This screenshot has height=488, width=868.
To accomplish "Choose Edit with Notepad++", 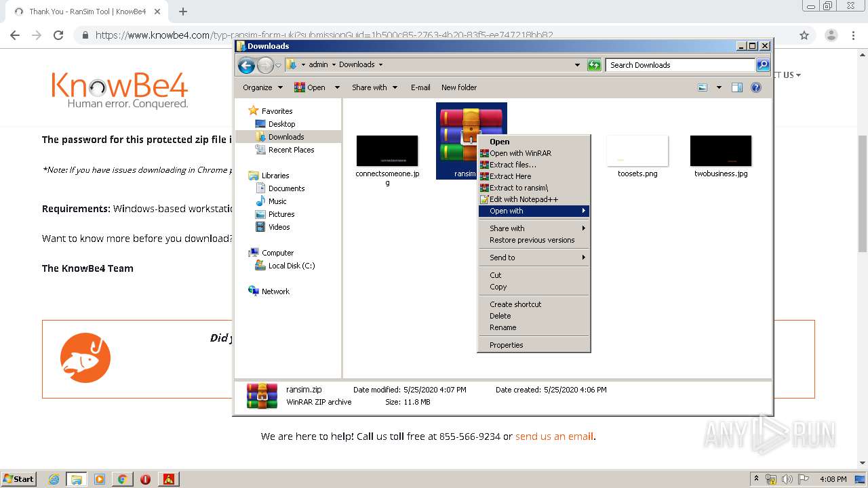I will (x=534, y=199).
